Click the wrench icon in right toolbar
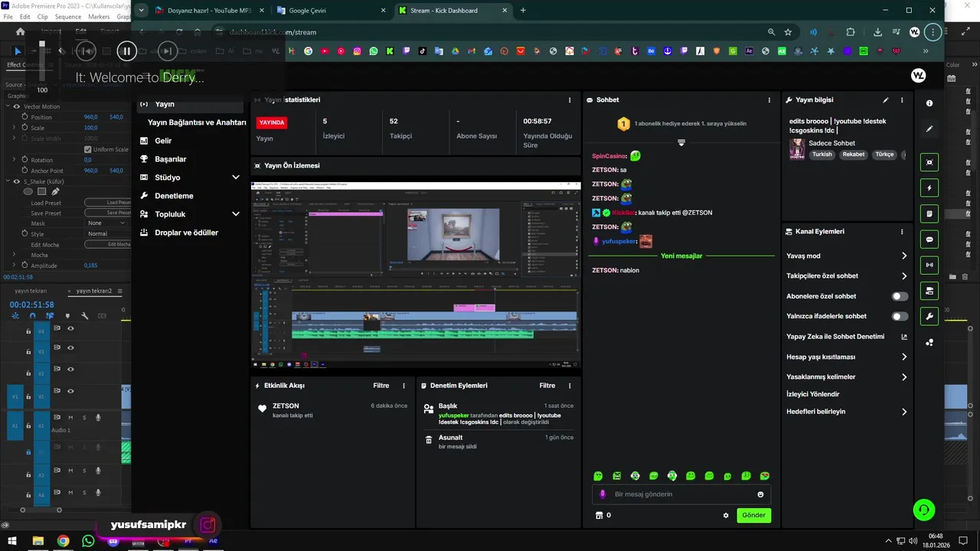This screenshot has height=551, width=980. click(929, 316)
